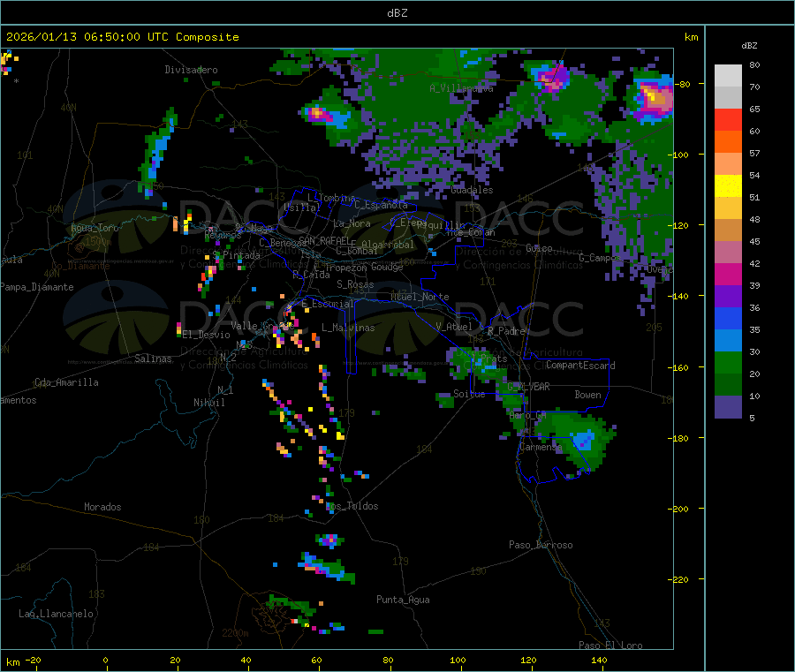Click the A_Villanueva location label
This screenshot has height=672, width=795.
tap(461, 88)
